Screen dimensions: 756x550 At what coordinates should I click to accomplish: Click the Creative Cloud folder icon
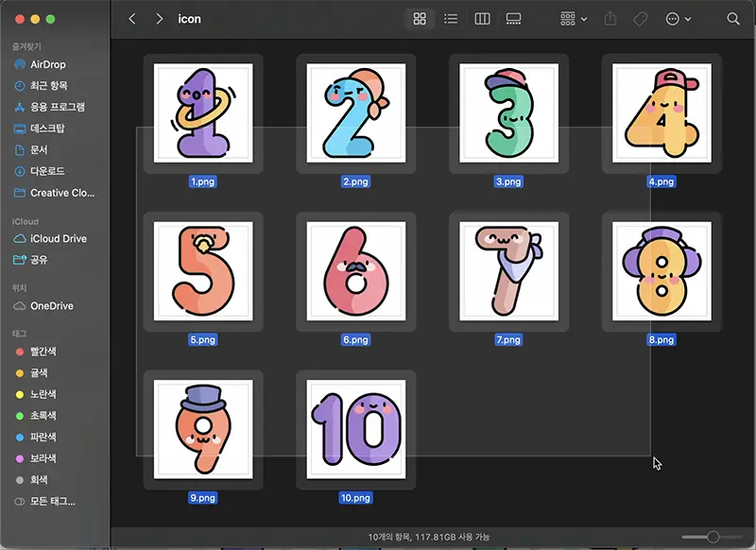20,193
